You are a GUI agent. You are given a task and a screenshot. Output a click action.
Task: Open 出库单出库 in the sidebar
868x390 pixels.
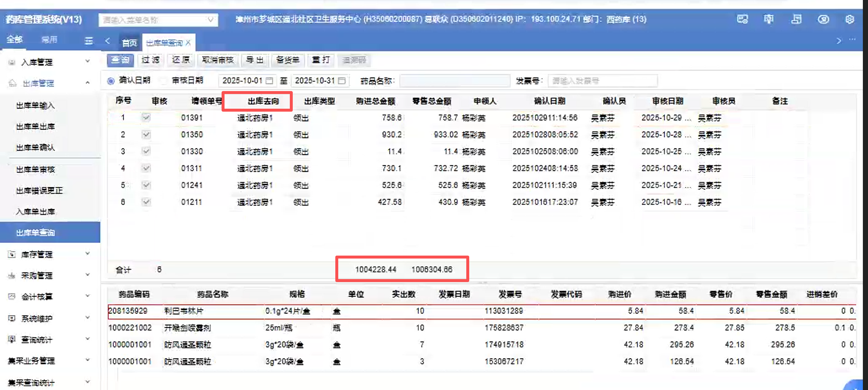pyautogui.click(x=36, y=127)
